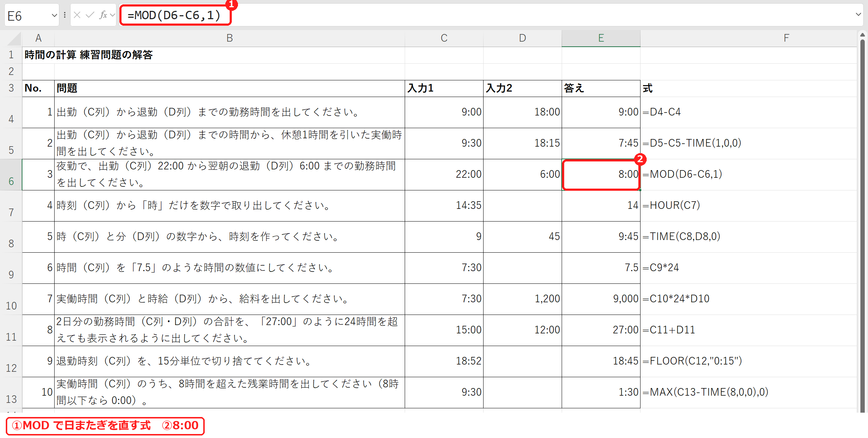Screen dimensions: 868x438
Task: Click the cancel (X) icon in formula bar
Action: tap(77, 15)
